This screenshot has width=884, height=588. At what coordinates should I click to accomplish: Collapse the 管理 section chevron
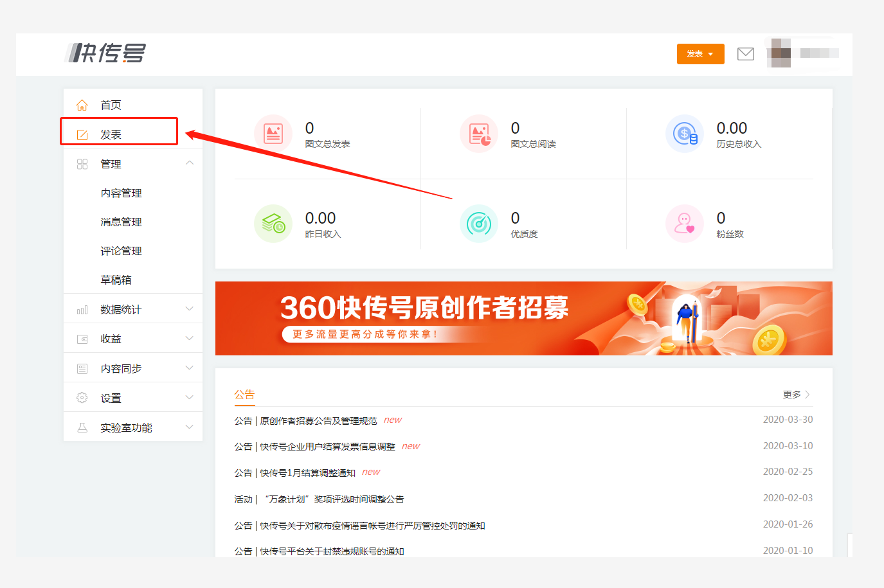(190, 163)
